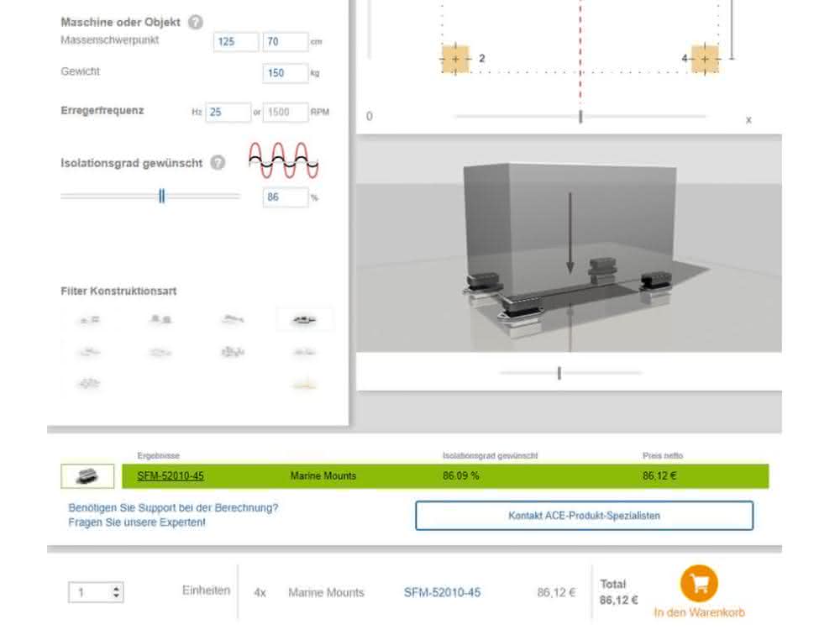Screen dimensions: 840x630
Task: Click the orange shopping cart icon
Action: pos(699,584)
